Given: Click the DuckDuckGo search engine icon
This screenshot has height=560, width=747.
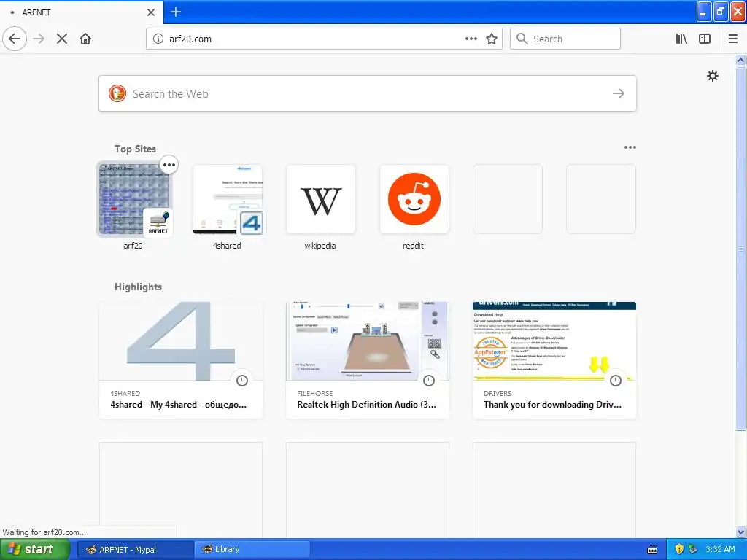Looking at the screenshot, I should pos(117,93).
